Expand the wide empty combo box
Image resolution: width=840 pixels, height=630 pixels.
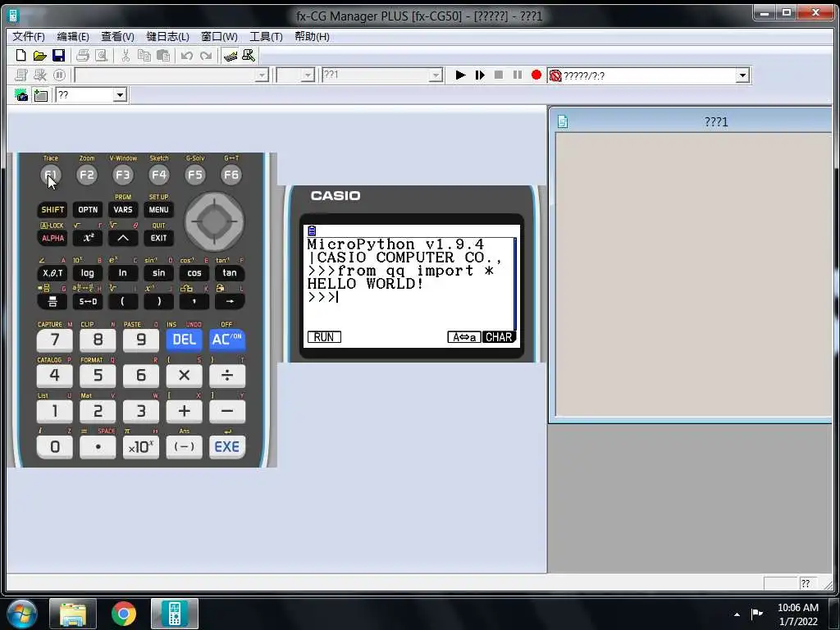coord(262,75)
